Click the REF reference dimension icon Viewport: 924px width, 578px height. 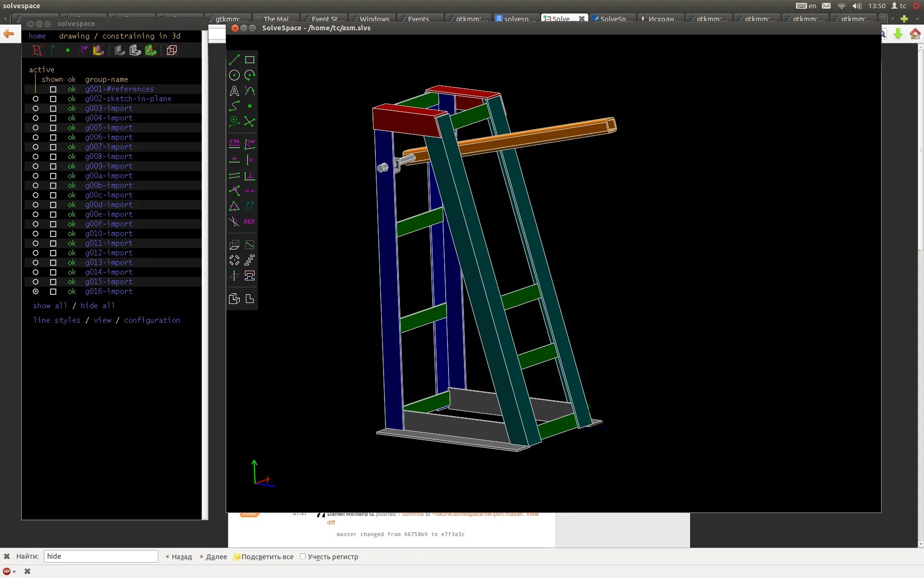tap(249, 222)
